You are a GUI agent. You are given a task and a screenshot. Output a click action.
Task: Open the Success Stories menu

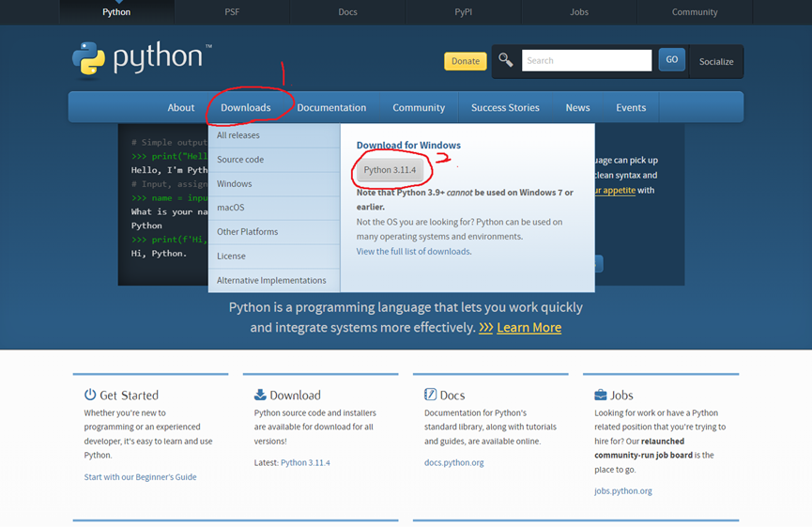(505, 108)
